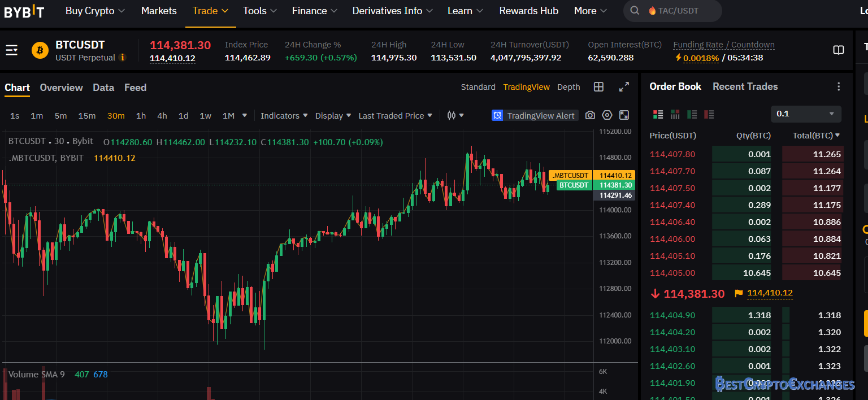
Task: Click the funding rate lightning icon
Action: [x=678, y=58]
